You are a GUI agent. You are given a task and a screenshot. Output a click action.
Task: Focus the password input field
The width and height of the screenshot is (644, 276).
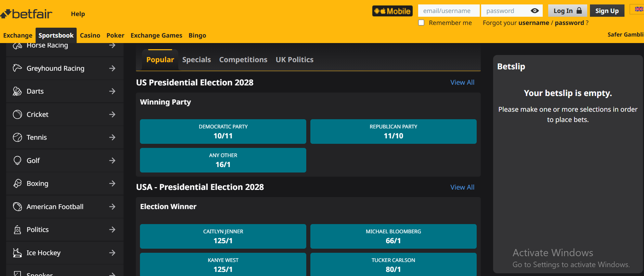pos(512,11)
